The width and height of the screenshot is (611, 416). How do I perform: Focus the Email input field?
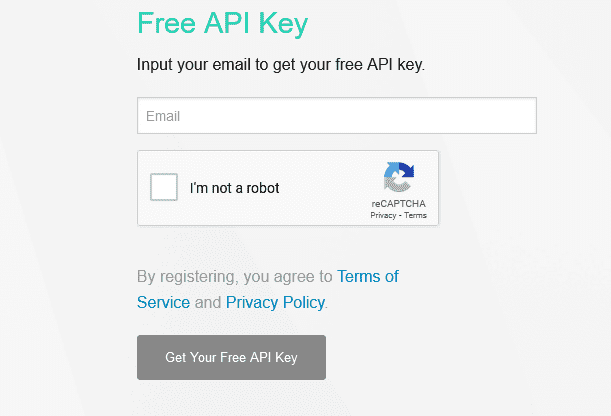[x=336, y=116]
